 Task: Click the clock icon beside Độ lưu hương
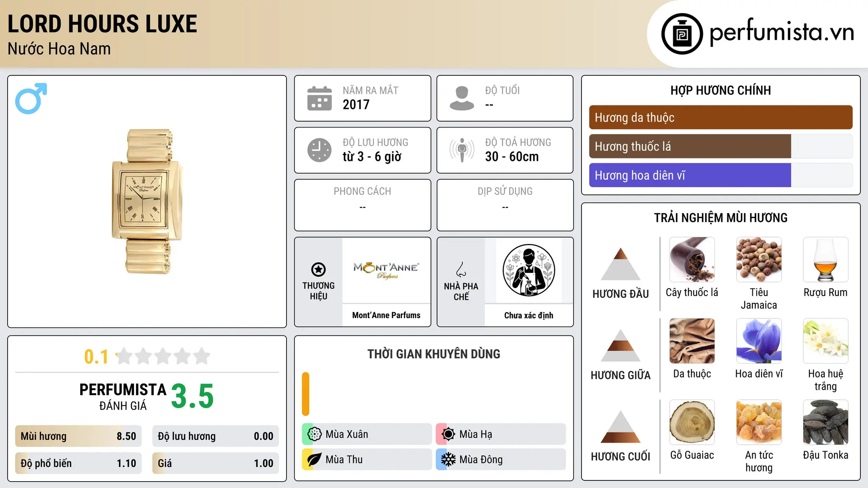(x=320, y=150)
